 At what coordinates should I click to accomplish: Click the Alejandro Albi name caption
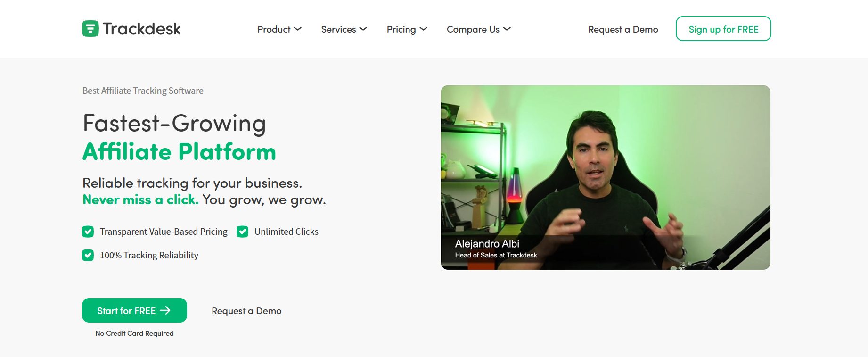pos(487,244)
